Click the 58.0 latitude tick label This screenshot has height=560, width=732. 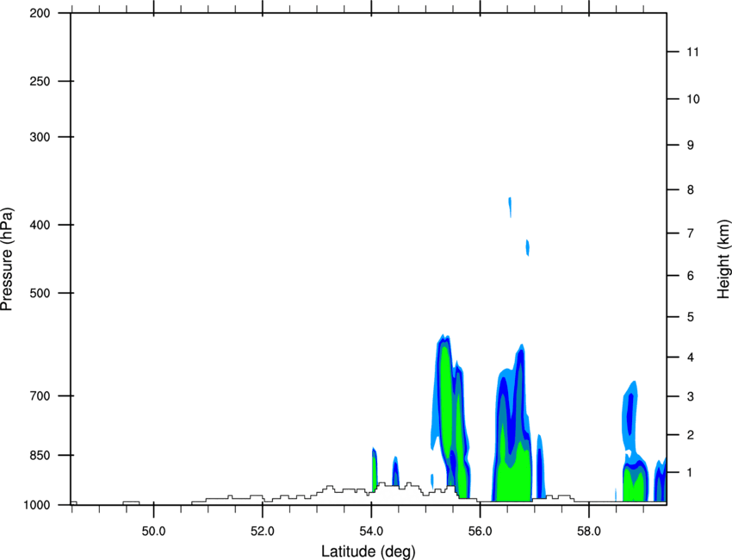pyautogui.click(x=589, y=532)
